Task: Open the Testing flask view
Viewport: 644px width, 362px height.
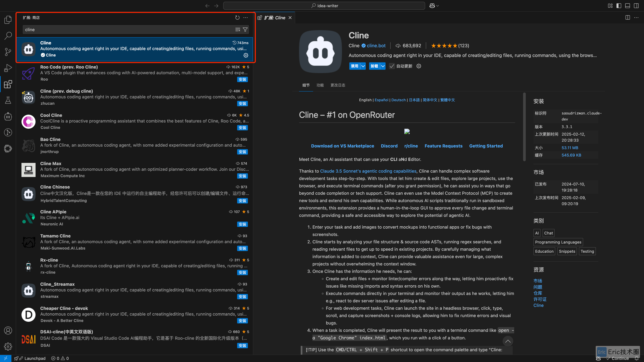Action: (8, 100)
